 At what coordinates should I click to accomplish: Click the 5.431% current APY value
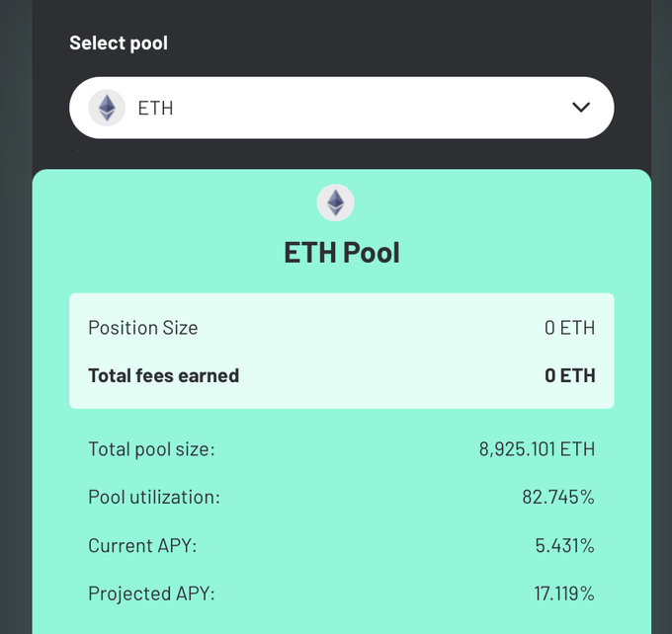pyautogui.click(x=565, y=546)
